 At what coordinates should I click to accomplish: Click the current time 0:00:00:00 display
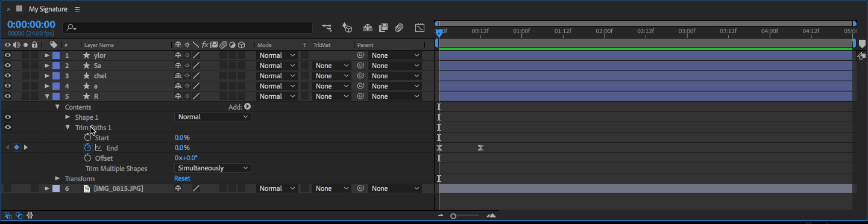[x=31, y=25]
